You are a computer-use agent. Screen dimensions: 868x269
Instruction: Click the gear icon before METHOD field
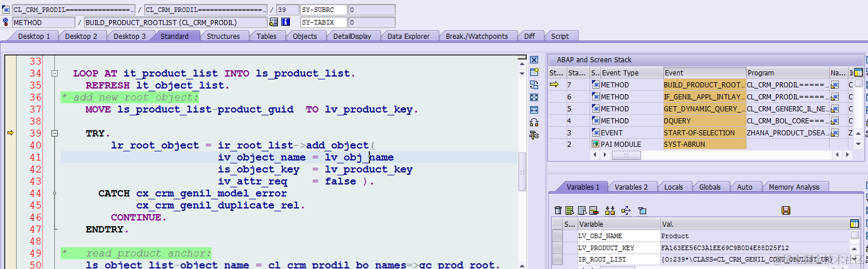coord(6,22)
